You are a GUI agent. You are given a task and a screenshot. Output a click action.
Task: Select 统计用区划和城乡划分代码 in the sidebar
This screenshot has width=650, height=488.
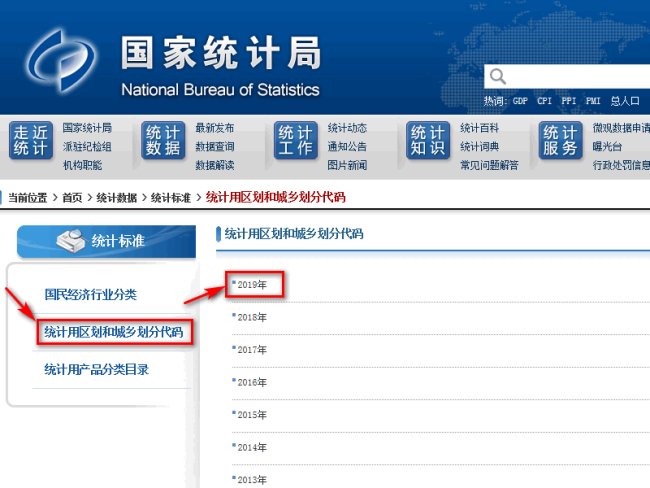pos(113,331)
